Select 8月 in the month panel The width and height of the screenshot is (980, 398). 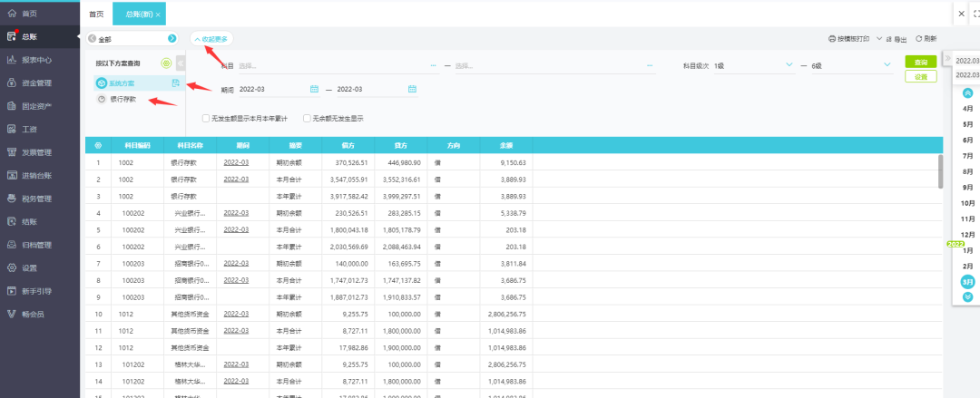tap(967, 172)
